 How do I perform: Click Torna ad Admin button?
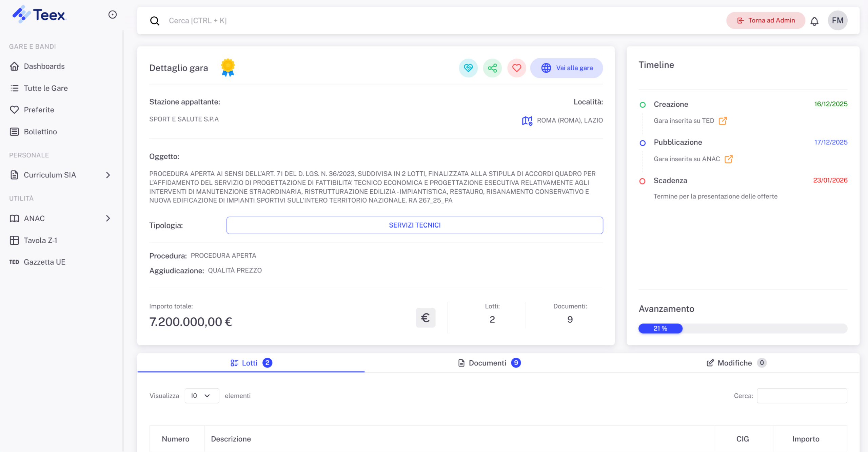766,20
